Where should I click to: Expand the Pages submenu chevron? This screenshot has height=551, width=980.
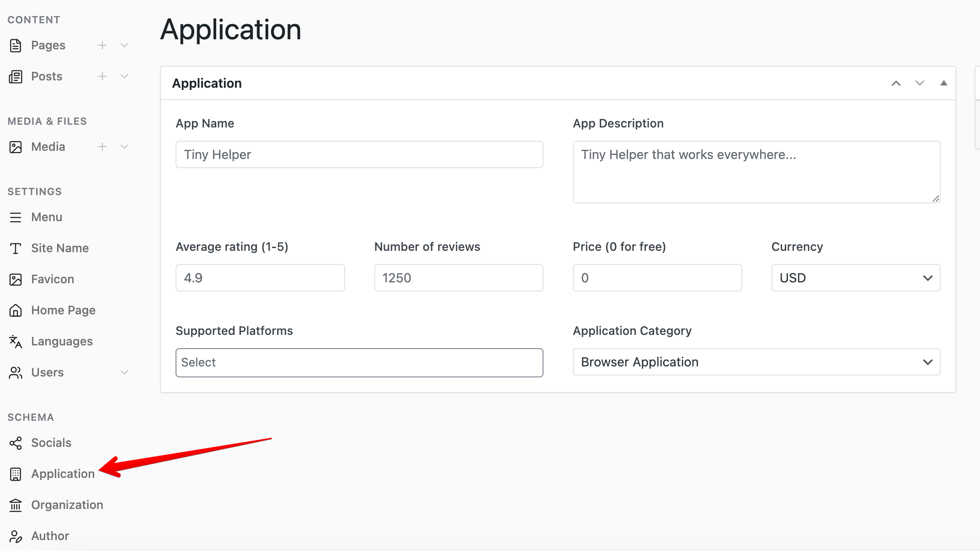[124, 45]
